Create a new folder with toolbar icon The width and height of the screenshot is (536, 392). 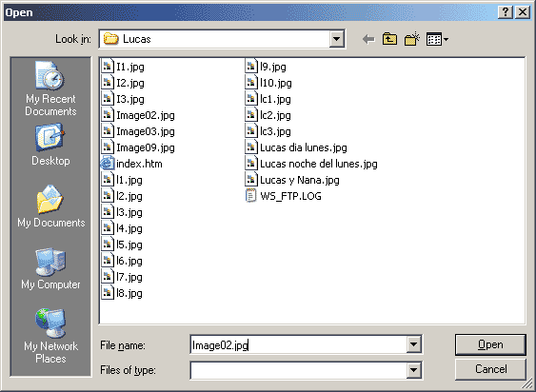(412, 39)
